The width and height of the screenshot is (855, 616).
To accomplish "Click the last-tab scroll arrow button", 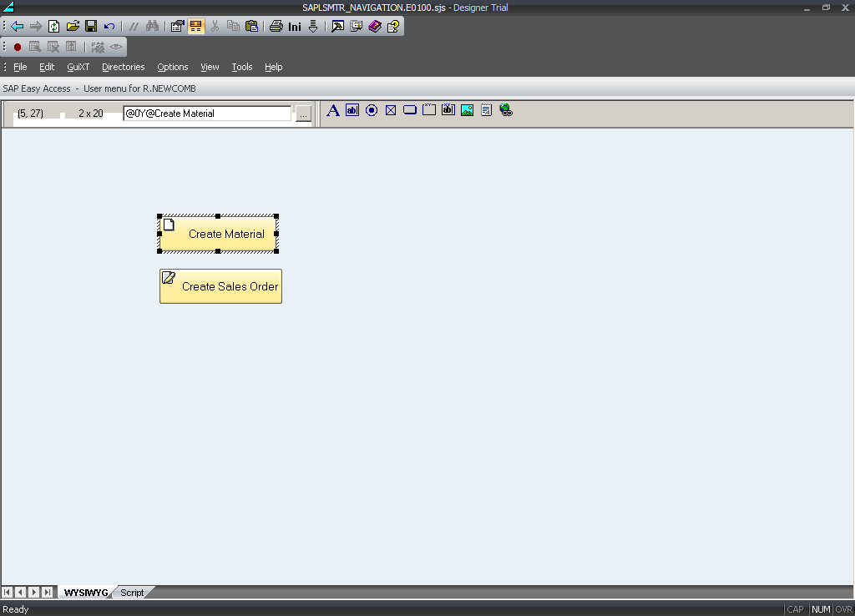I will 48,592.
